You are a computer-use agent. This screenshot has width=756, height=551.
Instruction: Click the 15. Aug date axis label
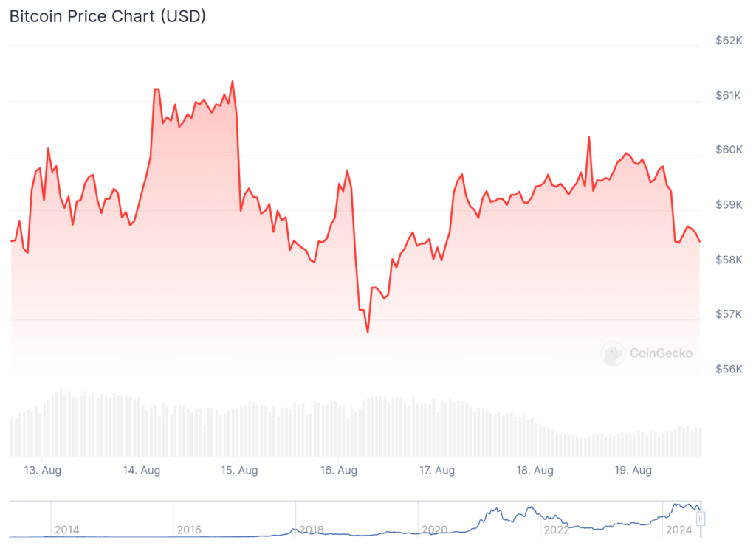[238, 470]
